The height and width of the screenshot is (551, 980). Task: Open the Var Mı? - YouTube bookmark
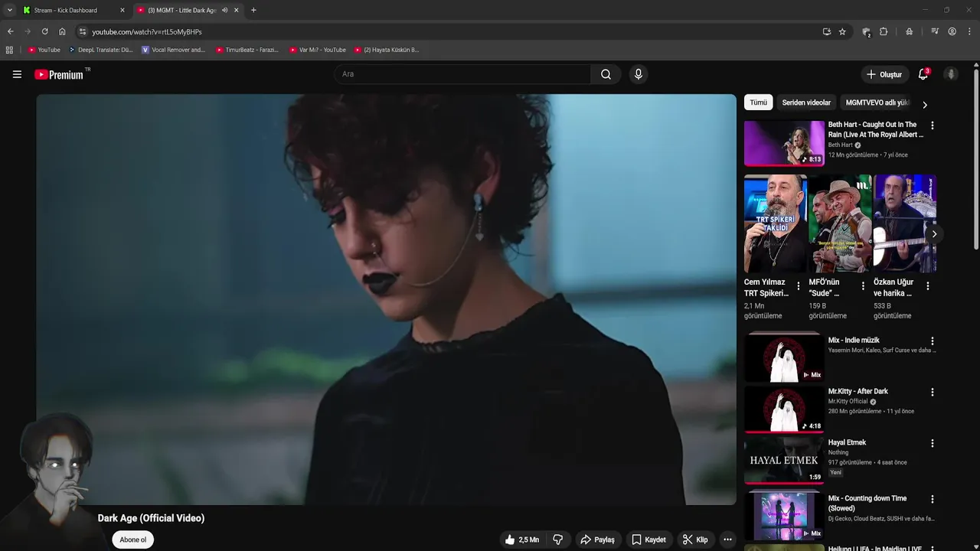click(x=318, y=50)
